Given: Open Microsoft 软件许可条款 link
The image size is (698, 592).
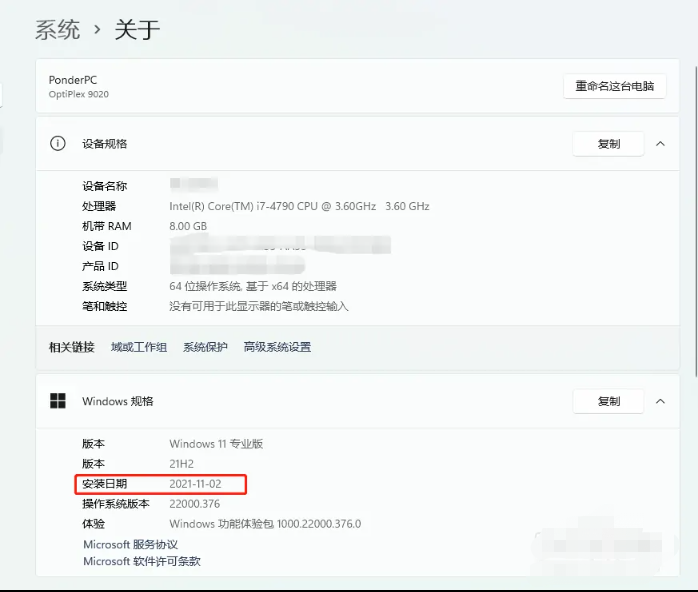Looking at the screenshot, I should [x=142, y=561].
